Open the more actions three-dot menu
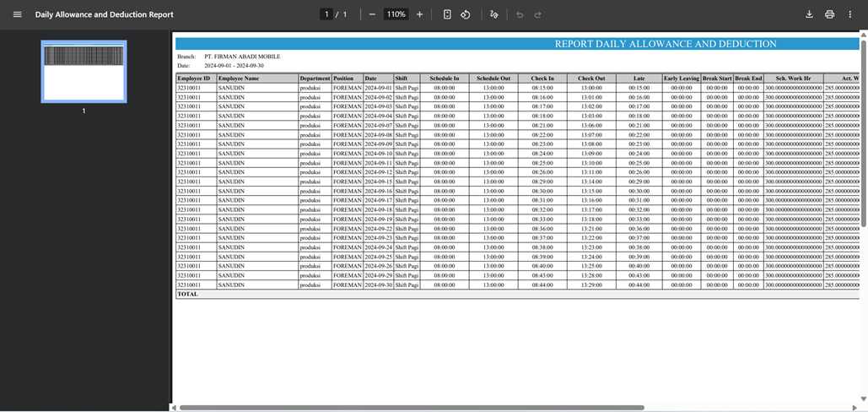The width and height of the screenshot is (868, 412). click(x=849, y=14)
